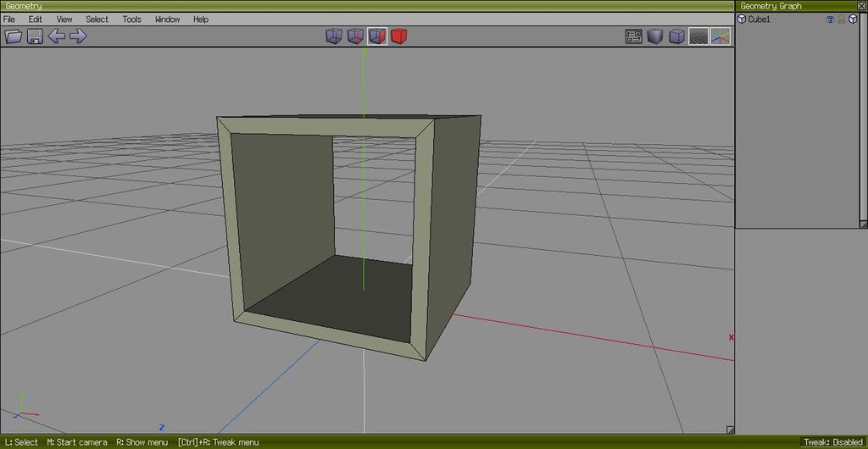The image size is (868, 449).
Task: Toggle ground plane grid icon
Action: pos(698,36)
